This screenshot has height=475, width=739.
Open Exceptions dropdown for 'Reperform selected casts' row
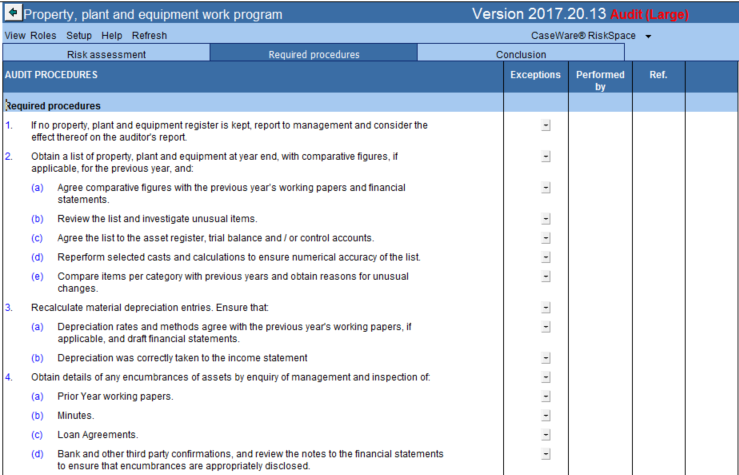click(546, 257)
